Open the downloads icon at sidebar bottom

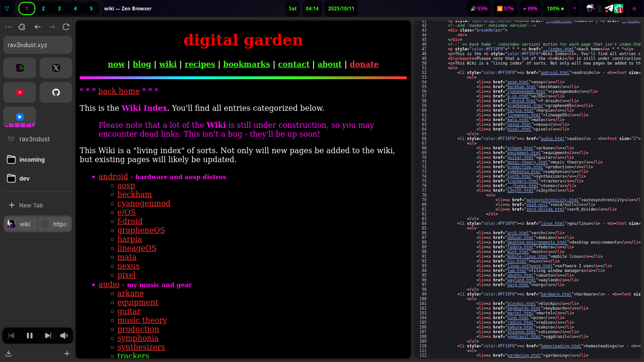(x=8, y=354)
